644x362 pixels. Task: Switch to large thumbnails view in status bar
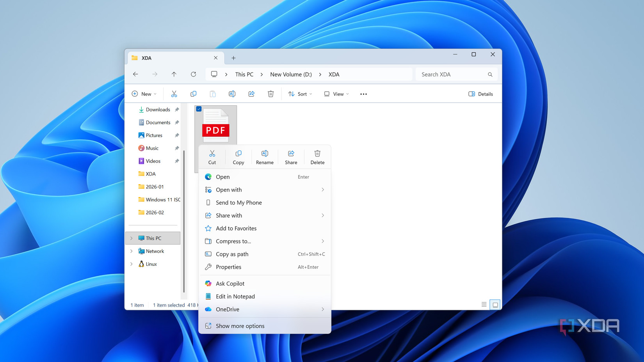(x=495, y=305)
